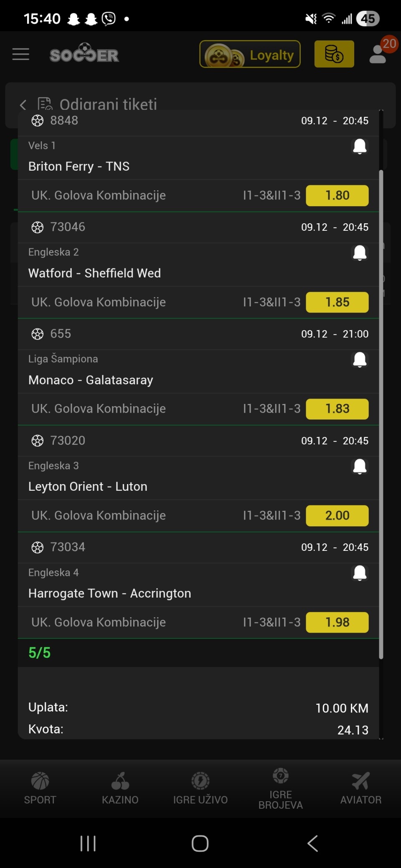401x868 pixels.
Task: Go back from Odigrani tiketi
Action: 23,104
